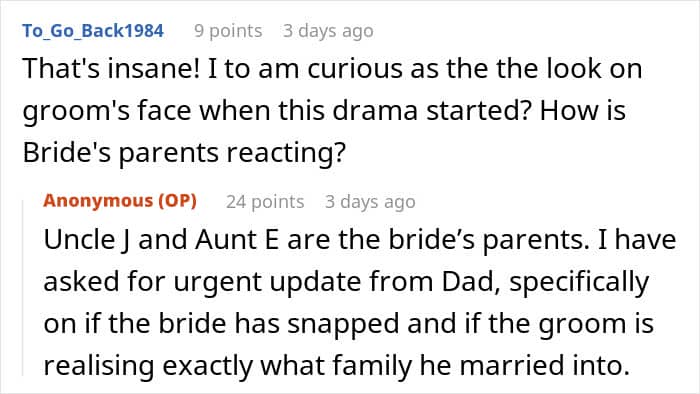Click the 24 points score label
This screenshot has height=394, width=700.
(265, 202)
